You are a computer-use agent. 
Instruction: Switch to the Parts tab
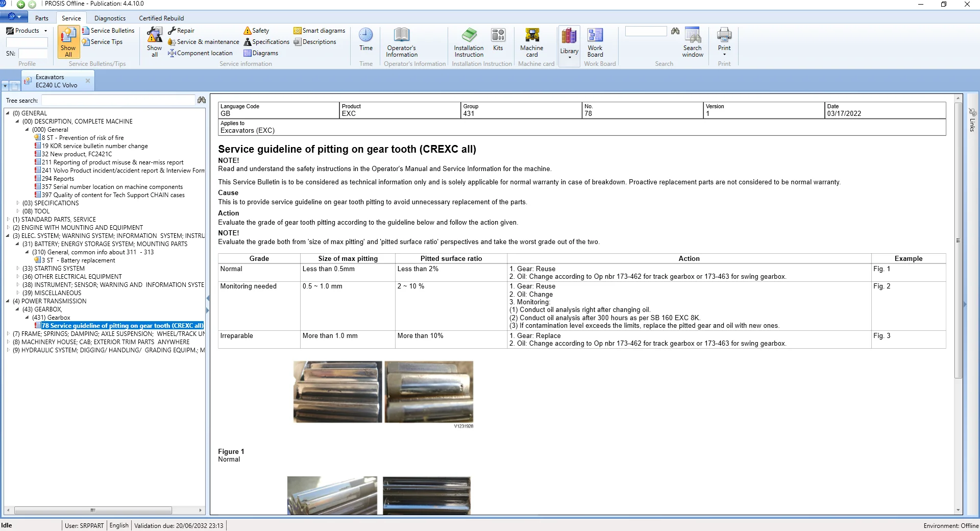[x=42, y=18]
